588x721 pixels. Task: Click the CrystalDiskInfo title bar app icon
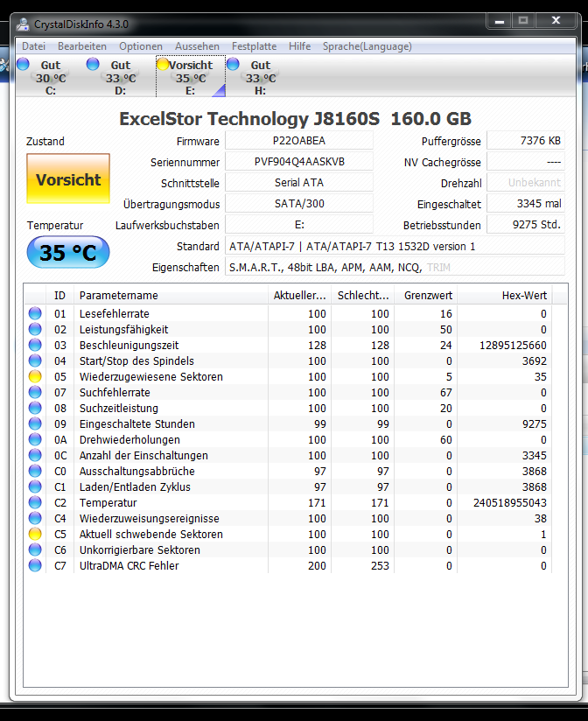click(x=23, y=24)
